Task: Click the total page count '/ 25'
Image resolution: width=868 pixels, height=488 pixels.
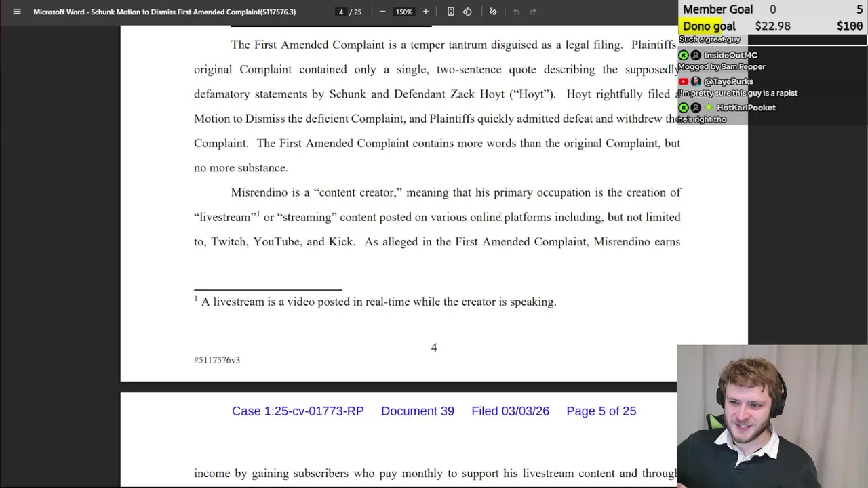Action: (x=355, y=12)
